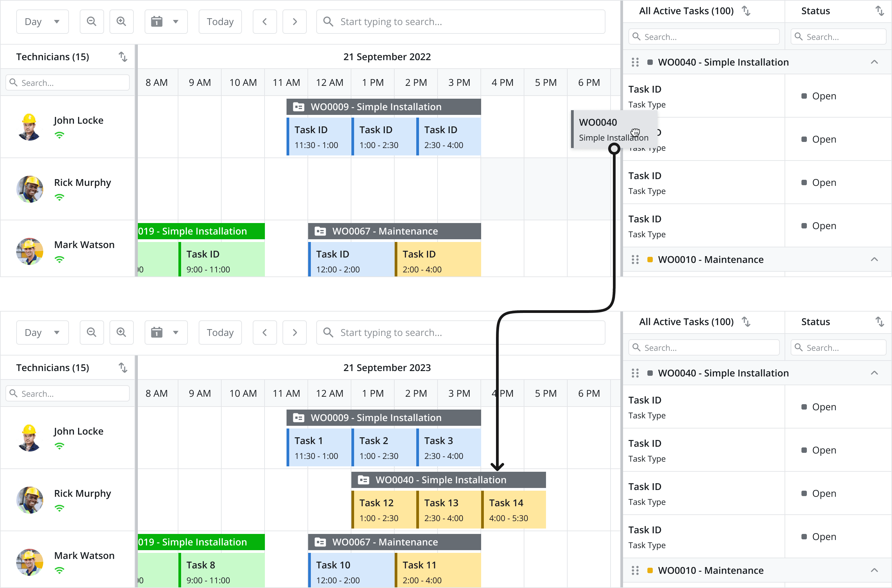Zoom out in bottom scheduler toolbar

click(x=92, y=332)
